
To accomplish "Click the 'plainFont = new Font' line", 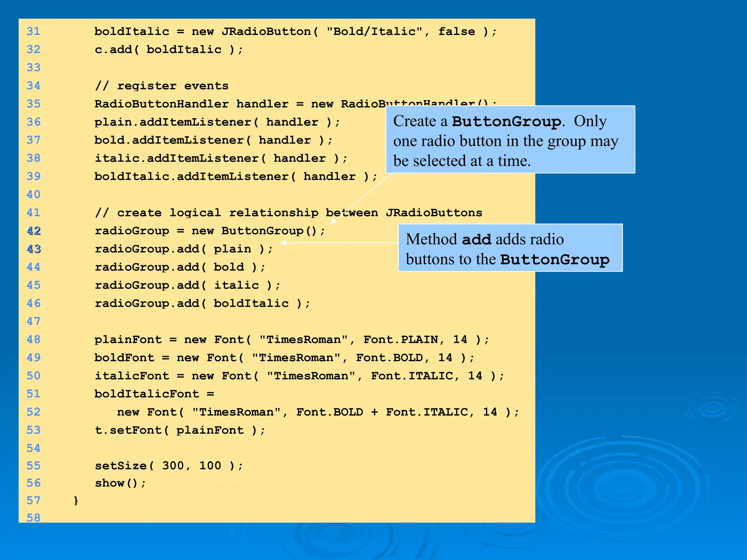I will [292, 340].
